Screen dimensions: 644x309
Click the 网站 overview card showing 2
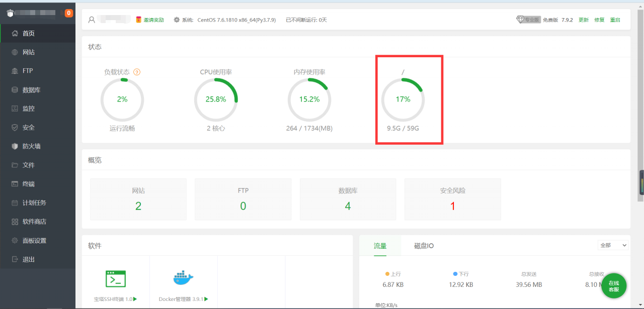(138, 199)
